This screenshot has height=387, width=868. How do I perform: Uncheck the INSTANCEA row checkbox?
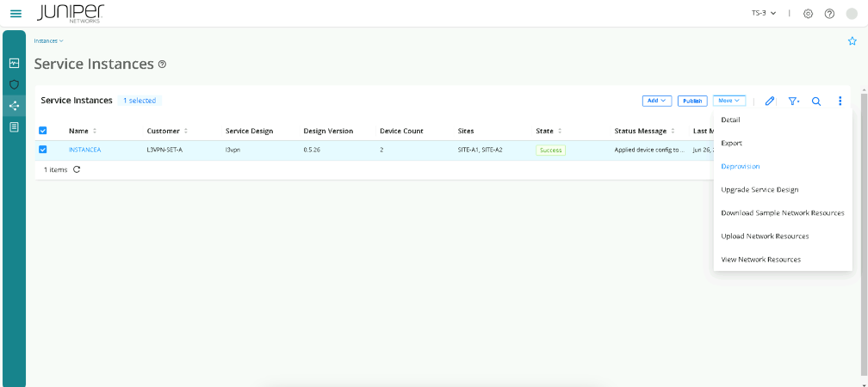click(43, 150)
